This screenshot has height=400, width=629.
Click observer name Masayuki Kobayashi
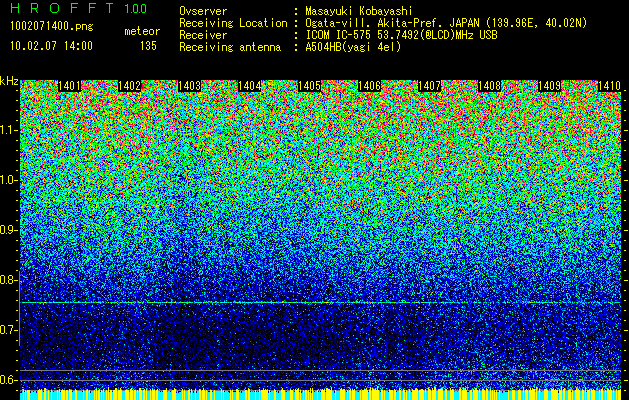pos(358,11)
